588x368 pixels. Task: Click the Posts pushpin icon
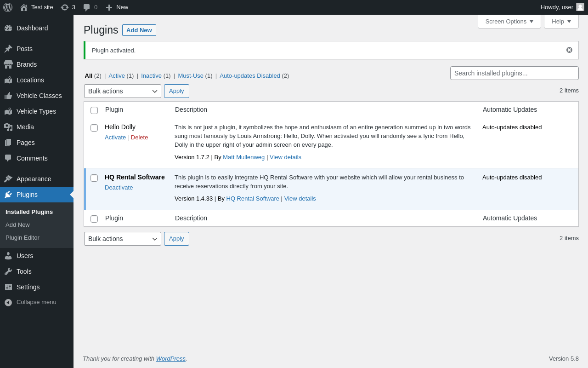pyautogui.click(x=8, y=49)
